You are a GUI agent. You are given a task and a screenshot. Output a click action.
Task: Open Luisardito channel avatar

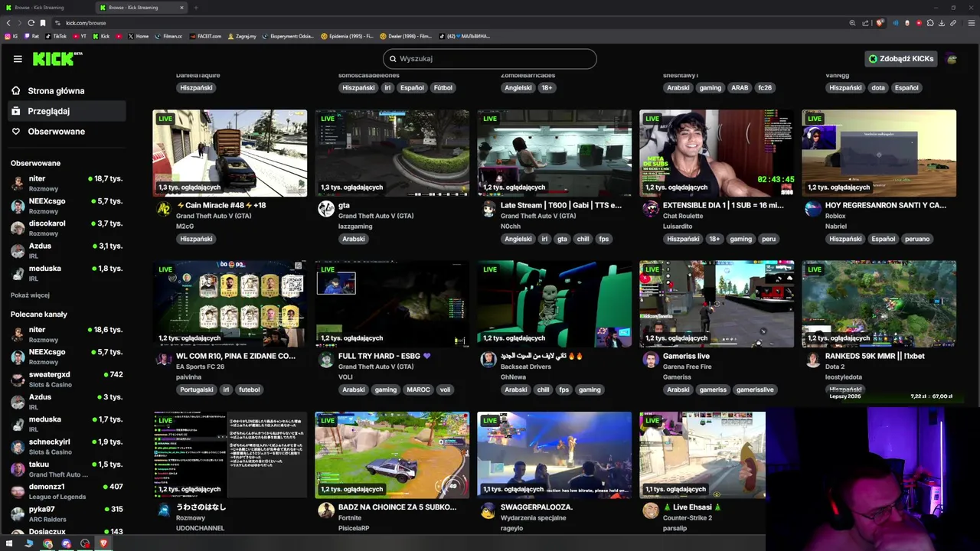point(651,209)
